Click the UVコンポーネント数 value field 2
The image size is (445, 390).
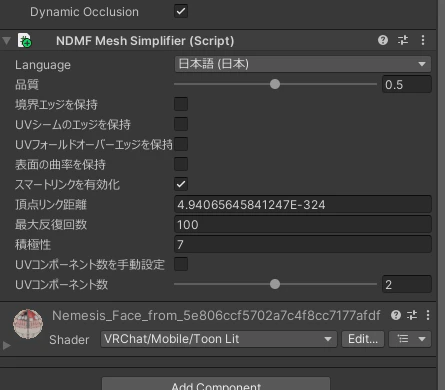[407, 284]
